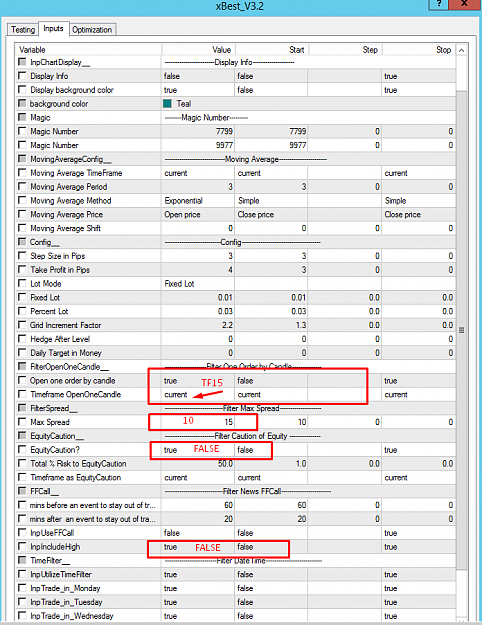Image resolution: width=482 pixels, height=625 pixels.
Task: Select the InpTrade_in_Wednesday row label
Action: [x=72, y=616]
